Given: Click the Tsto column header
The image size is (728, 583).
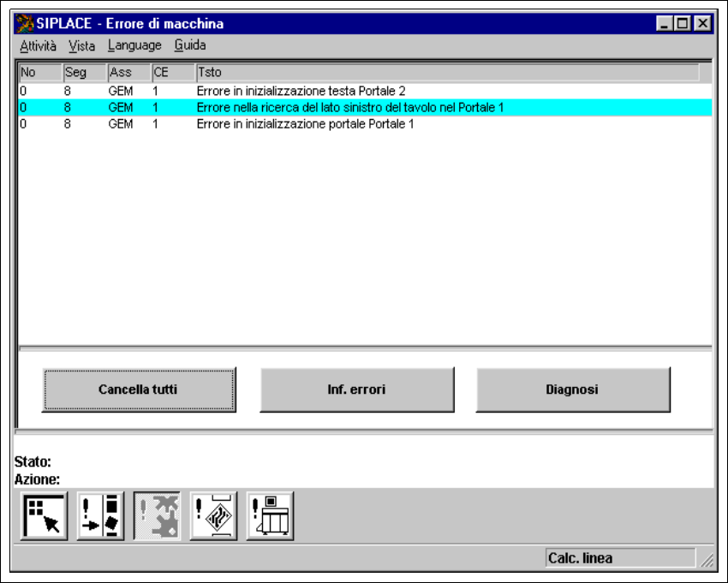Looking at the screenshot, I should click(x=448, y=73).
